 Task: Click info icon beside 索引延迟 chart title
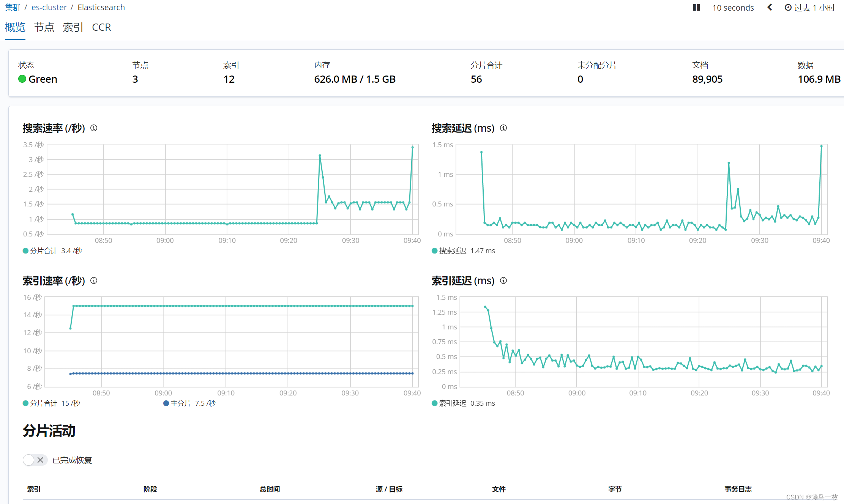click(x=503, y=281)
